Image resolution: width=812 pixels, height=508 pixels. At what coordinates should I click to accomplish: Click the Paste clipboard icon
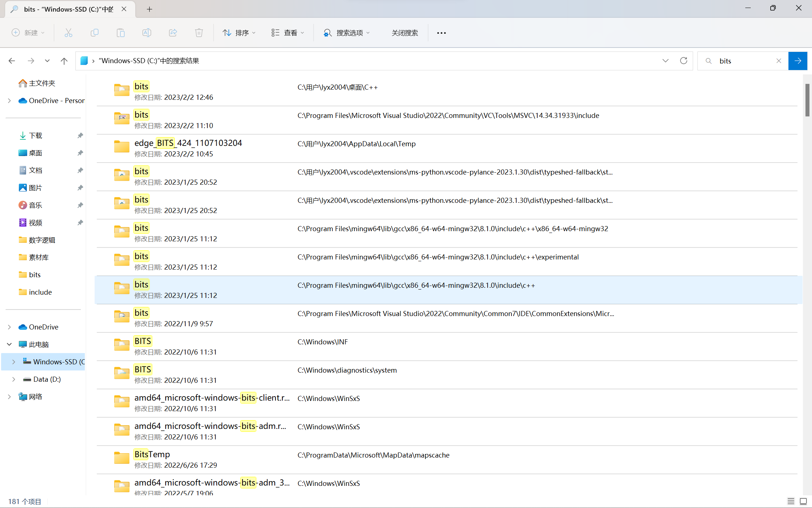pyautogui.click(x=121, y=33)
